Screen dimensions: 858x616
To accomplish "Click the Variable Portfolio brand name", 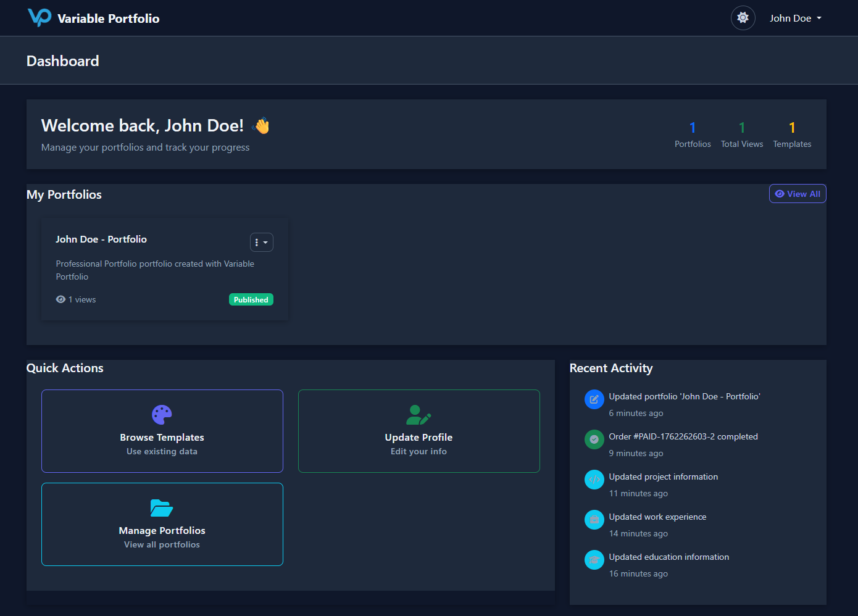I will (109, 19).
